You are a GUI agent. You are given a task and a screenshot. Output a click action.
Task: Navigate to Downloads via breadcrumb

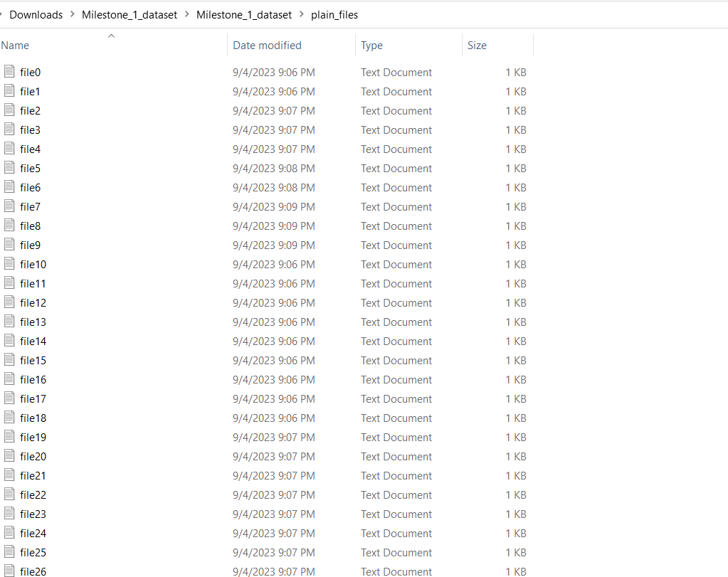36,14
